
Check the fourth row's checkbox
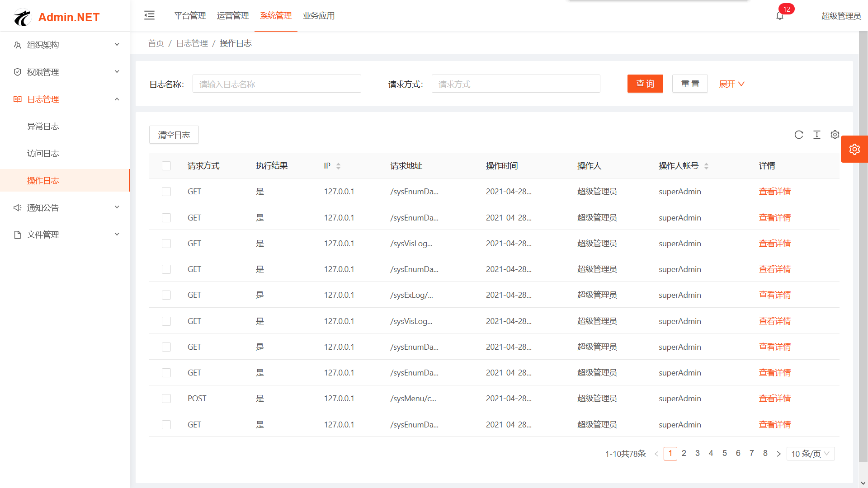(x=166, y=269)
